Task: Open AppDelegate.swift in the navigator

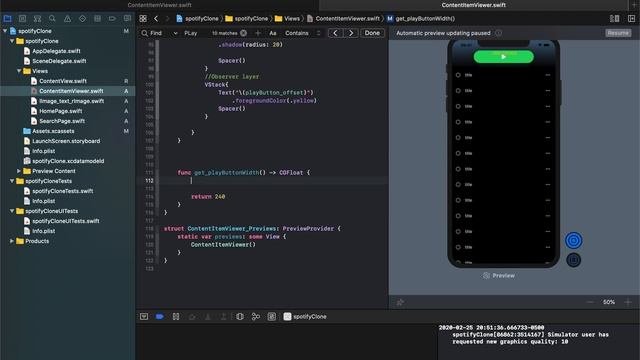Action: click(x=56, y=51)
